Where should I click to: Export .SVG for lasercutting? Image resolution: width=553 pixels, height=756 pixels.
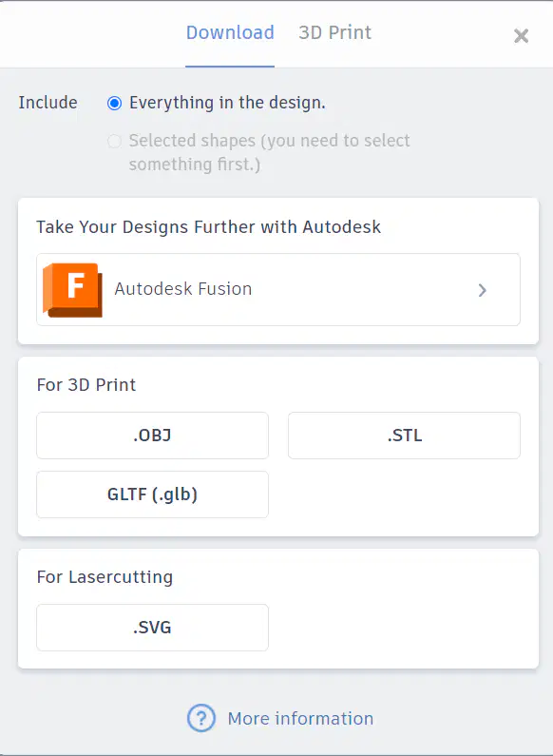tap(152, 628)
